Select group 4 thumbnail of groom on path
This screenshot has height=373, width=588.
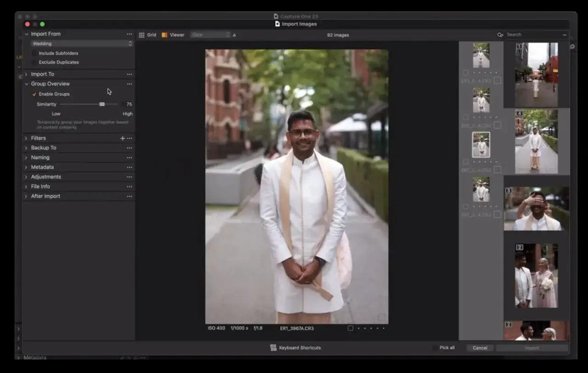(537, 142)
